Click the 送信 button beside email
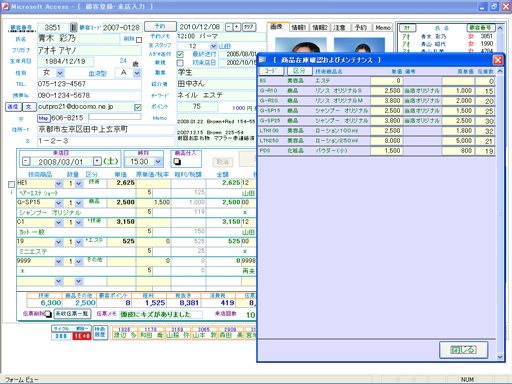This screenshot has width=512, height=384. [13, 107]
